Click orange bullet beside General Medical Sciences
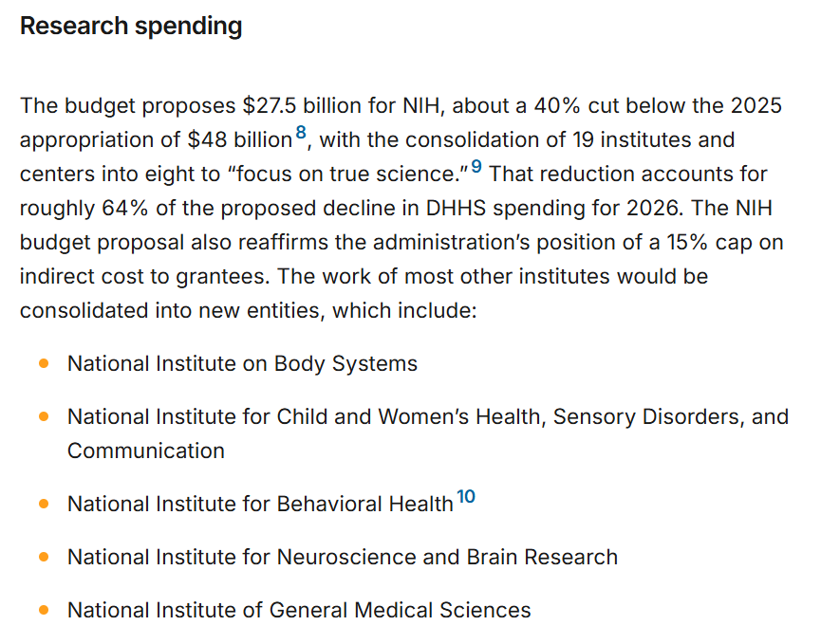Image resolution: width=821 pixels, height=644 pixels. (44, 610)
